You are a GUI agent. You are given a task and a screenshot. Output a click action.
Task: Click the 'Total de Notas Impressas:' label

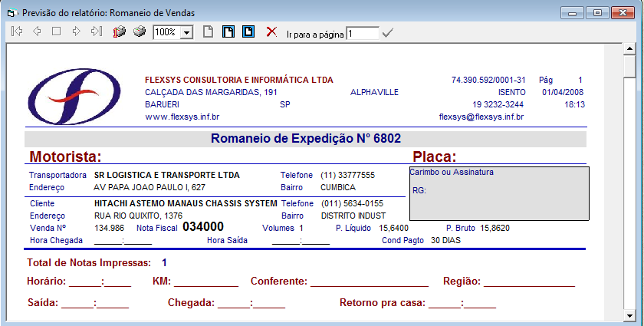coord(89,263)
